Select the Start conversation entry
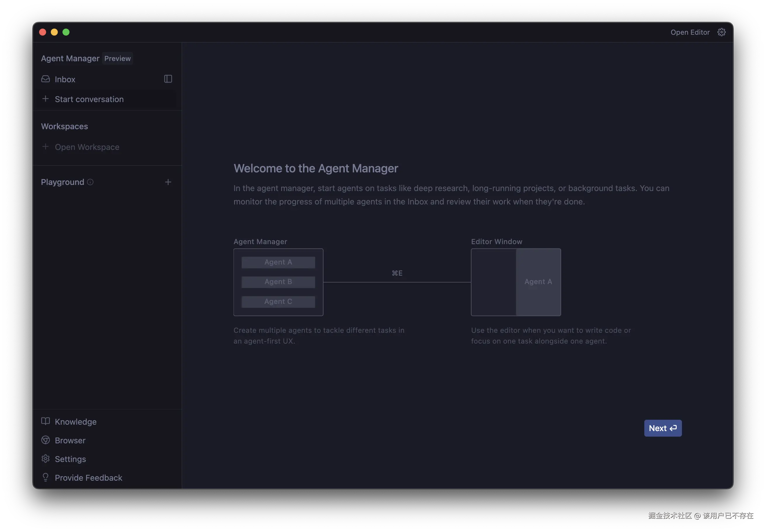 pyautogui.click(x=89, y=99)
